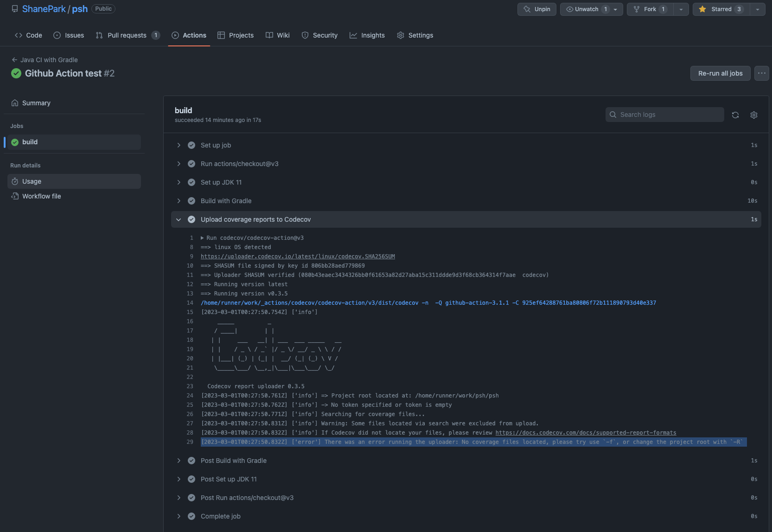
Task: Switch to the Issues tab
Action: (x=69, y=35)
